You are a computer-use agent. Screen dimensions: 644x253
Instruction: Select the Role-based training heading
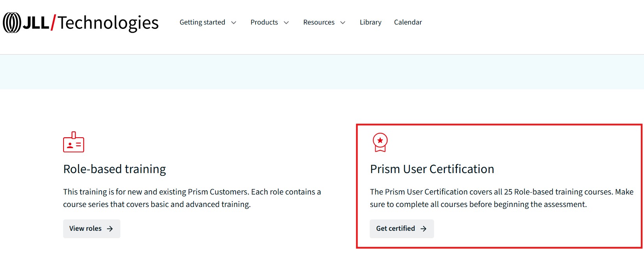[115, 169]
